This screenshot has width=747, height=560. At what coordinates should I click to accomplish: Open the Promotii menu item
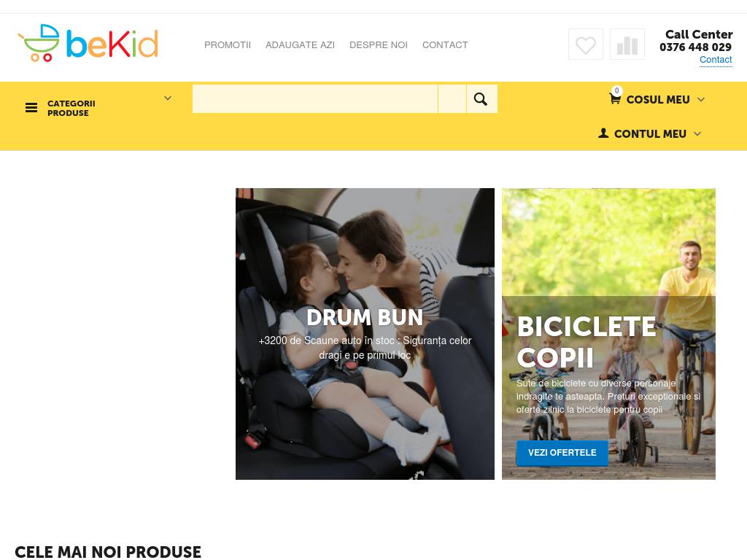[x=228, y=44]
